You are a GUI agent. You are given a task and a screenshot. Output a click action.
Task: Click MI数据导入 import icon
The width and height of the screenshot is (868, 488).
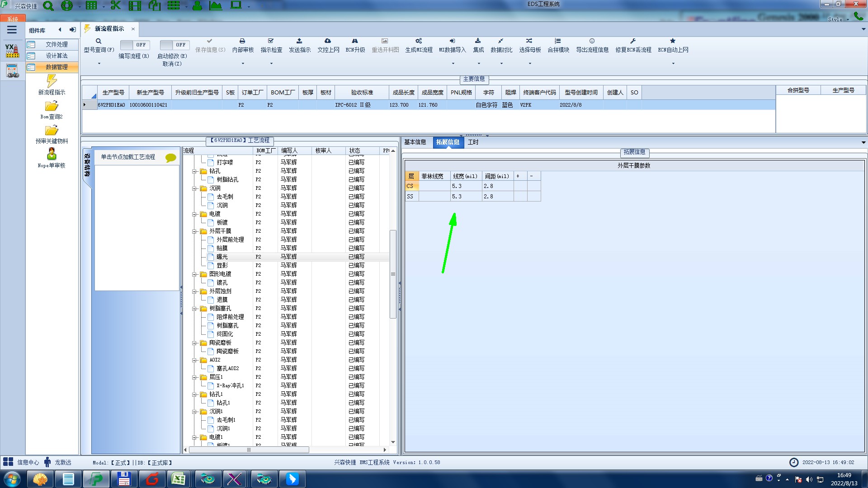tap(452, 41)
